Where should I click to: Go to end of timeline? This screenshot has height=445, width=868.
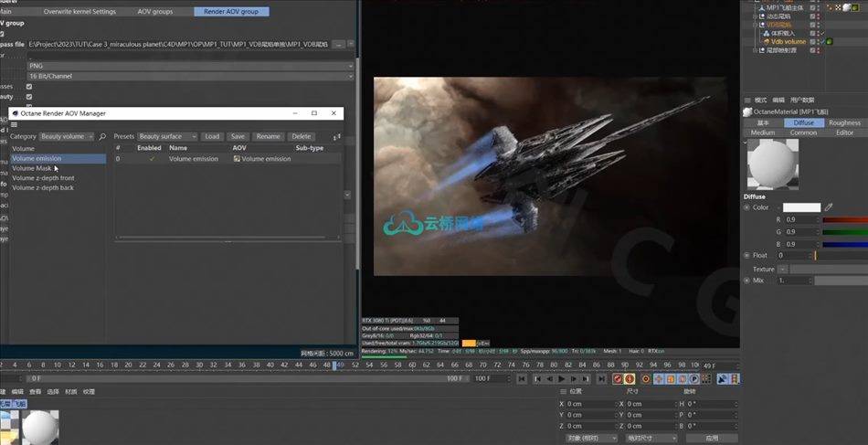602,378
